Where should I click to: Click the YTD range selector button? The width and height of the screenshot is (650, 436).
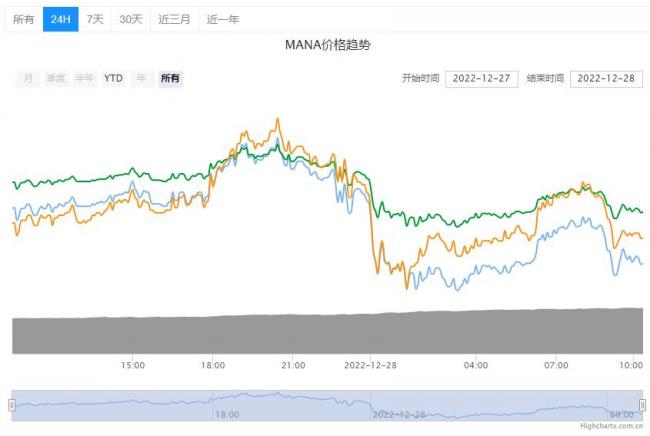pyautogui.click(x=113, y=78)
